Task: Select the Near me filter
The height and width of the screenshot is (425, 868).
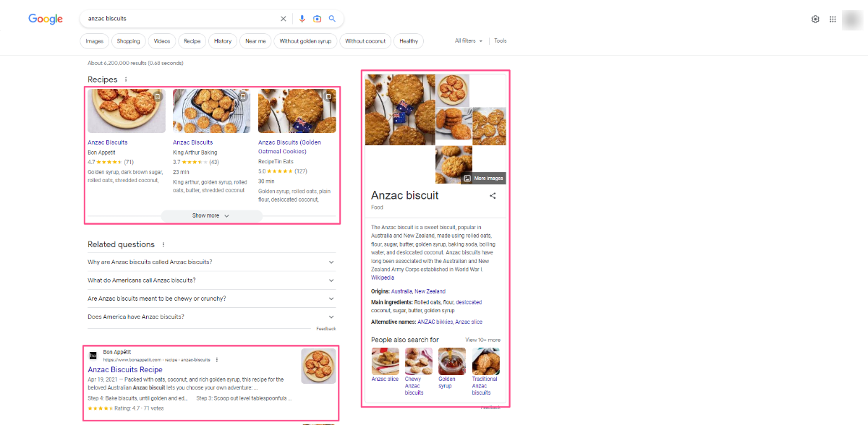Action: pos(255,41)
